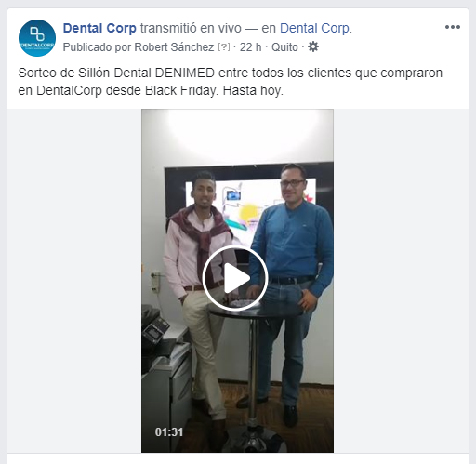Image resolution: width=476 pixels, height=464 pixels.
Task: Click 'Publicado por Robert Sánchez' text
Action: coord(139,47)
